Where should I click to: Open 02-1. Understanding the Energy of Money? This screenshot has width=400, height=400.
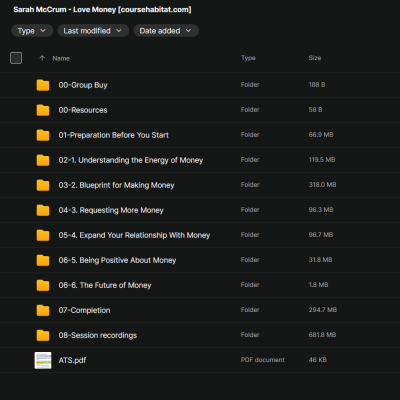pos(131,160)
